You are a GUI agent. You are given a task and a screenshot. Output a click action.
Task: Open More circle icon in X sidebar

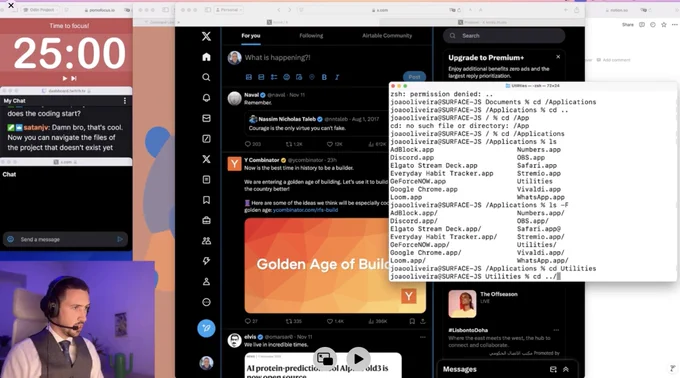coord(206,302)
